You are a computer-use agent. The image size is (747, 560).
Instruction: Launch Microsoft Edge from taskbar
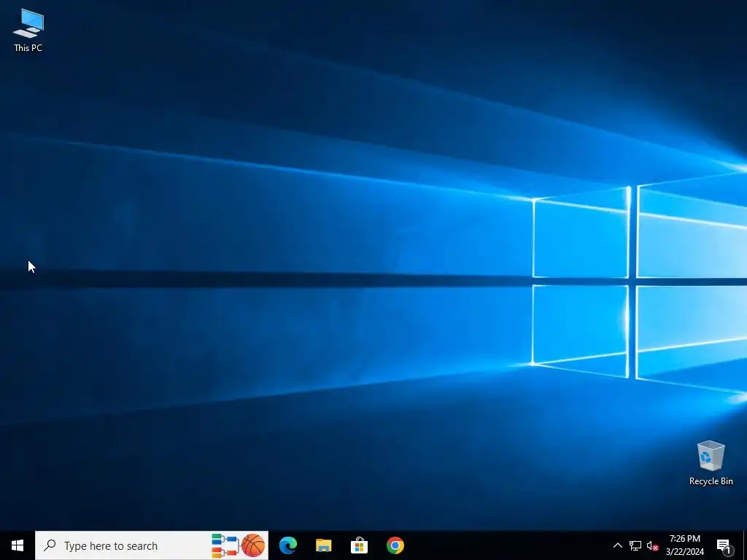pos(287,545)
